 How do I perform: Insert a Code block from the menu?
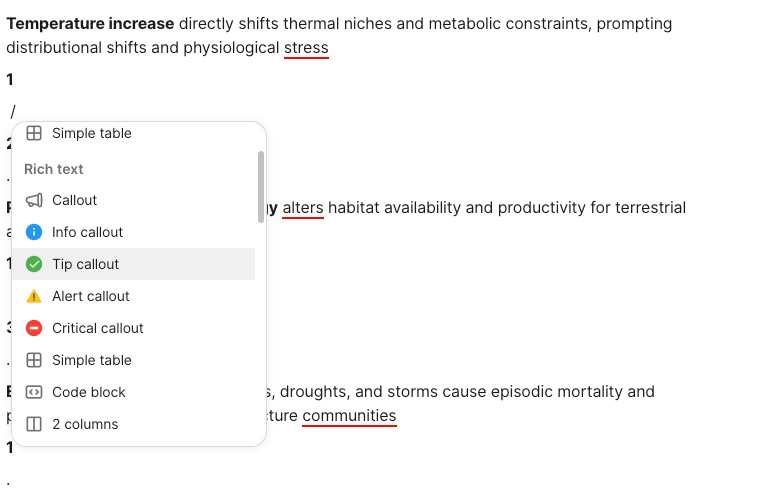(89, 392)
